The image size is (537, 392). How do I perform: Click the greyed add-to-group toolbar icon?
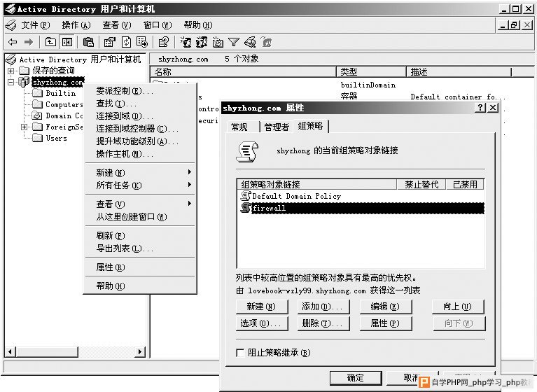pyautogui.click(x=266, y=42)
